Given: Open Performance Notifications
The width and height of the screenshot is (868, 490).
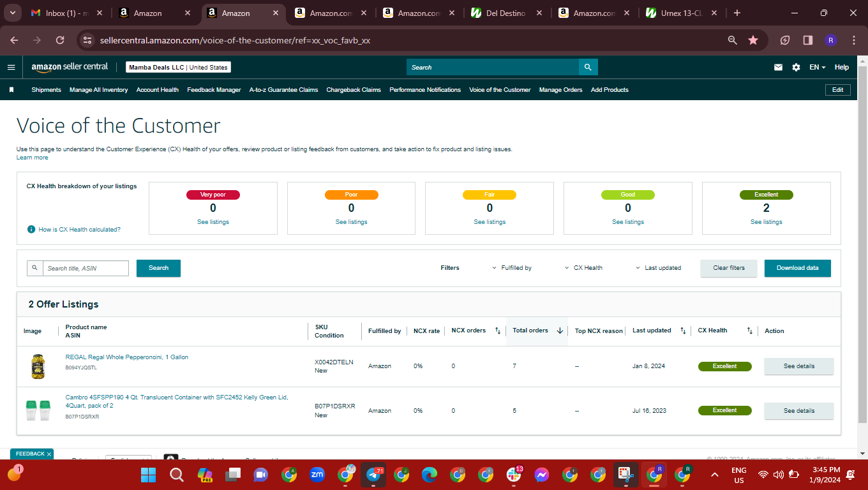Looking at the screenshot, I should [x=425, y=90].
